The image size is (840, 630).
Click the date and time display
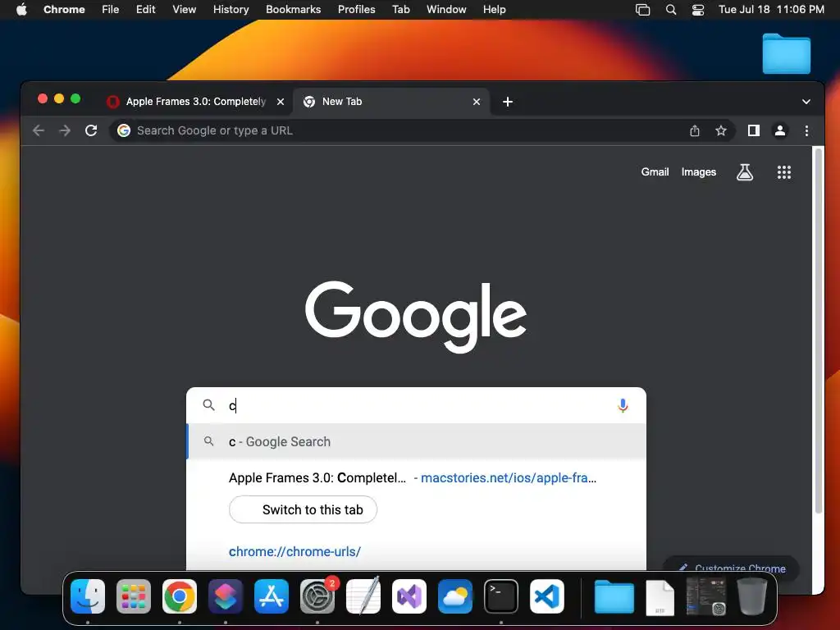771,10
